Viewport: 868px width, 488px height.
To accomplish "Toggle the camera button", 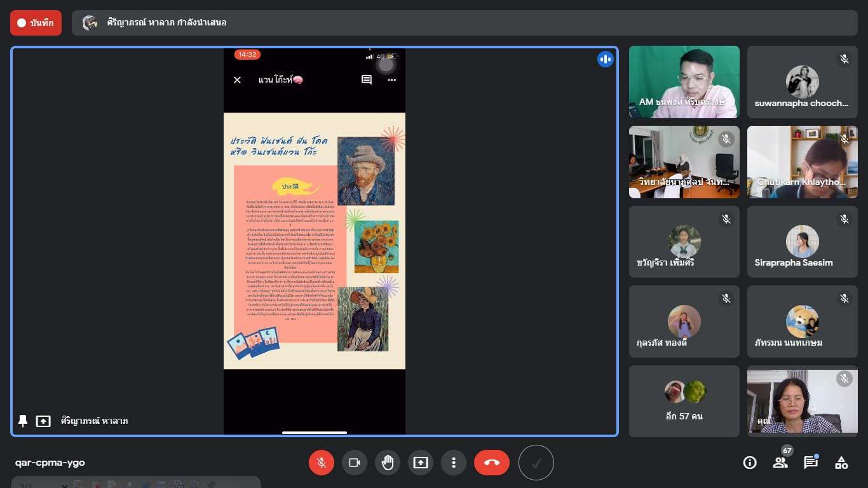I will pyautogui.click(x=355, y=463).
